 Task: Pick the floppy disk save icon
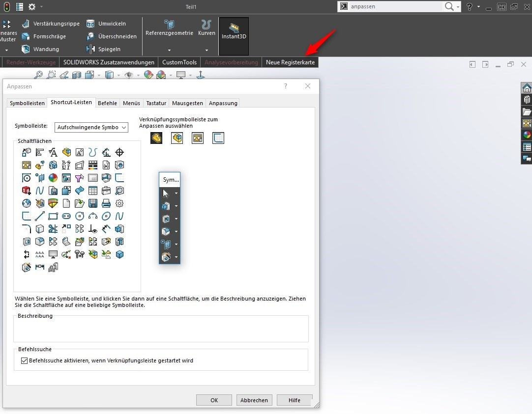(92, 203)
